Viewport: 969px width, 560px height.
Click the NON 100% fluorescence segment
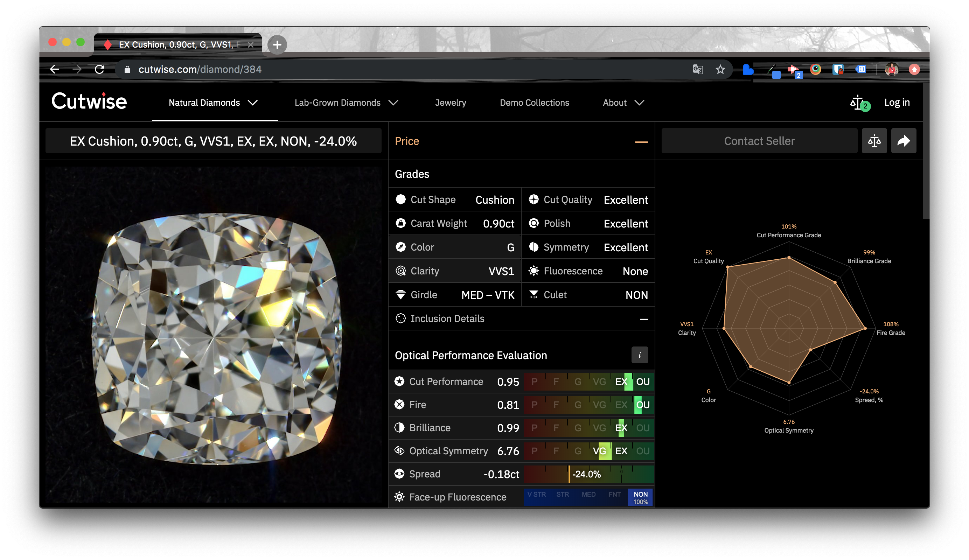pos(641,497)
